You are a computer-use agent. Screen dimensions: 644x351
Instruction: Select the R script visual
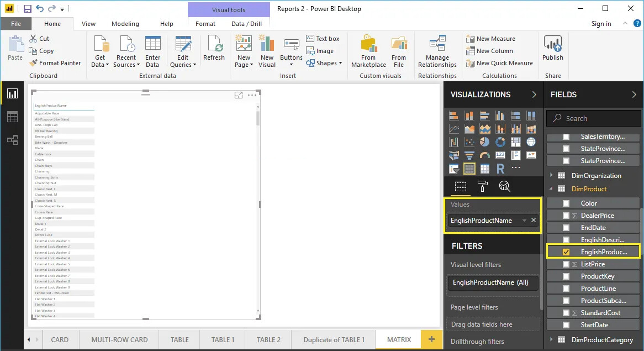click(500, 168)
